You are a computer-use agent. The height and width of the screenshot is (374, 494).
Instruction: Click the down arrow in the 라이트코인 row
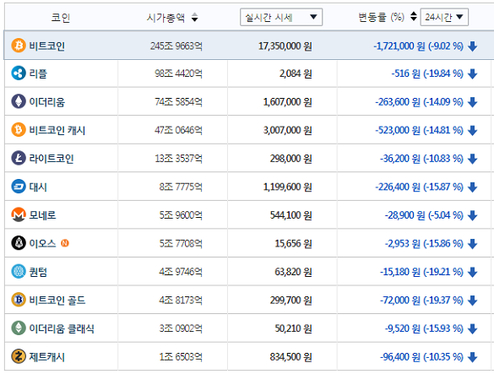(x=473, y=159)
